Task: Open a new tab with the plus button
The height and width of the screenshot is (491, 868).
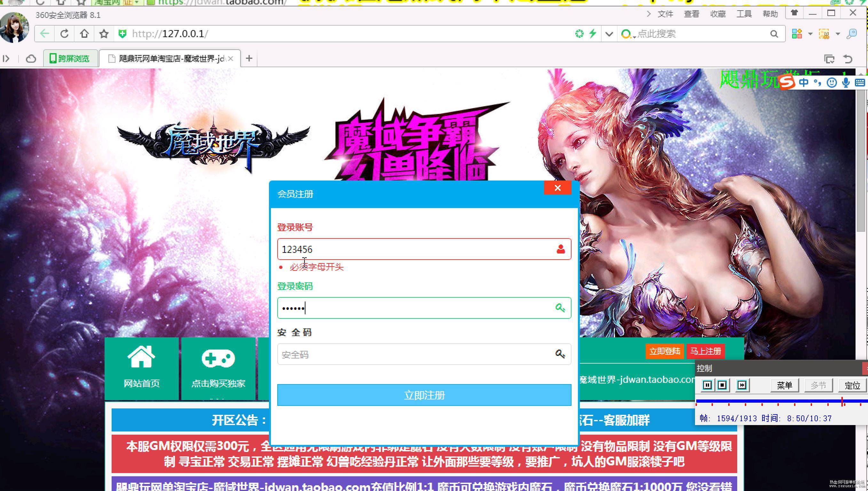Action: (x=249, y=58)
